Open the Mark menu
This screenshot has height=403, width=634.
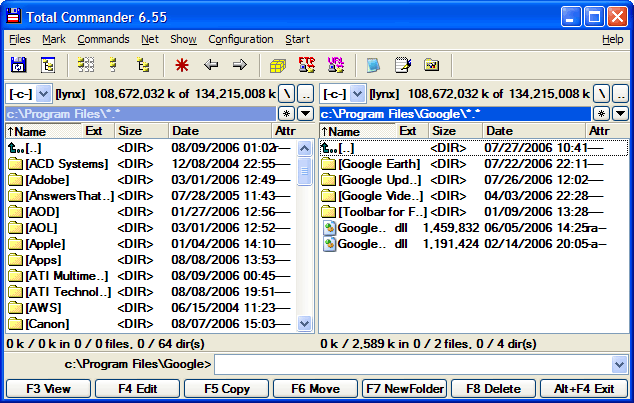(x=54, y=39)
